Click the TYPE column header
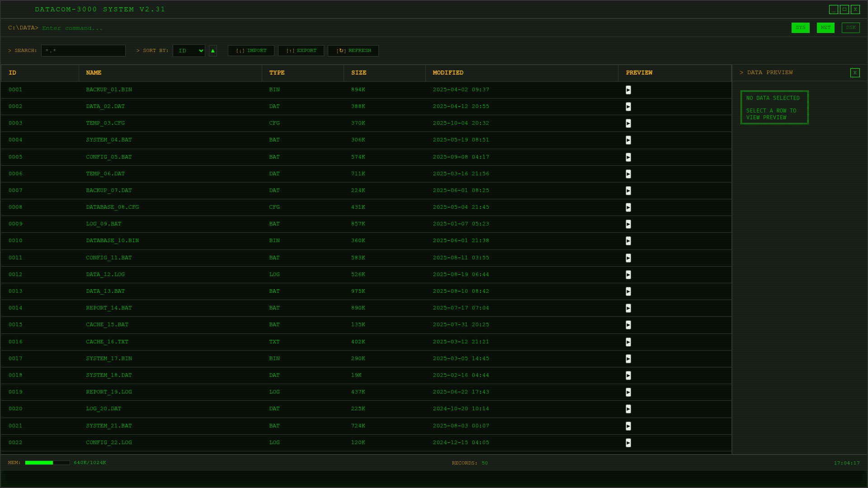 (x=277, y=73)
